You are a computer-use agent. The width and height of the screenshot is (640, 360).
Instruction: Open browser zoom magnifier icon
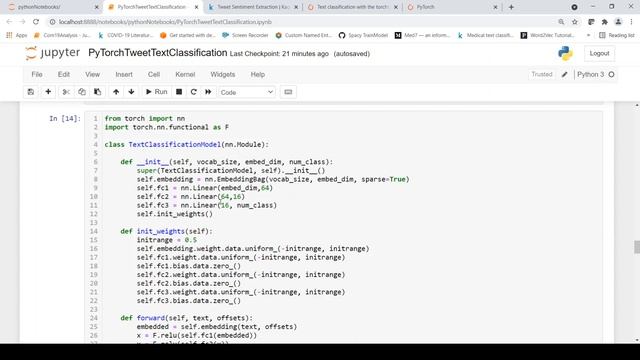click(x=561, y=22)
